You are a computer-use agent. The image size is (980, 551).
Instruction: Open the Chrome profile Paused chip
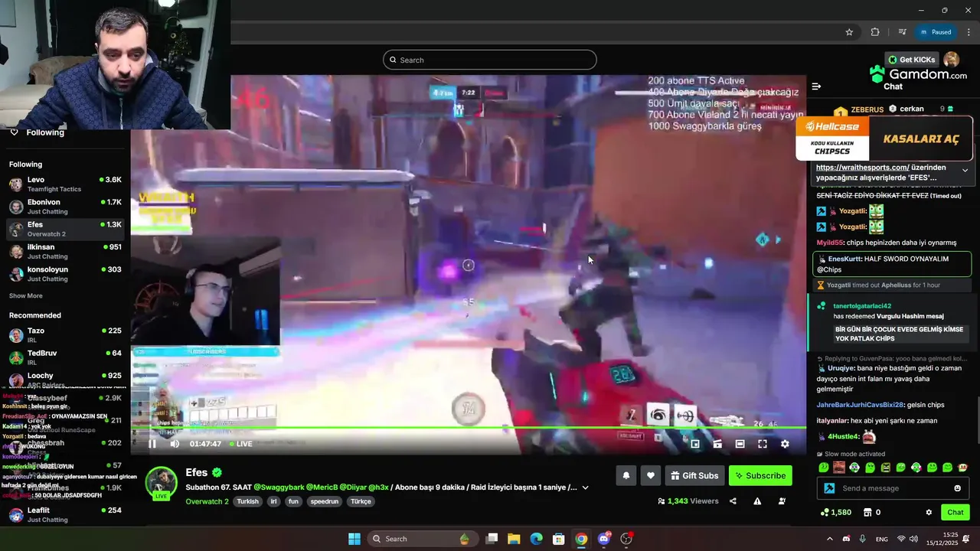point(936,32)
